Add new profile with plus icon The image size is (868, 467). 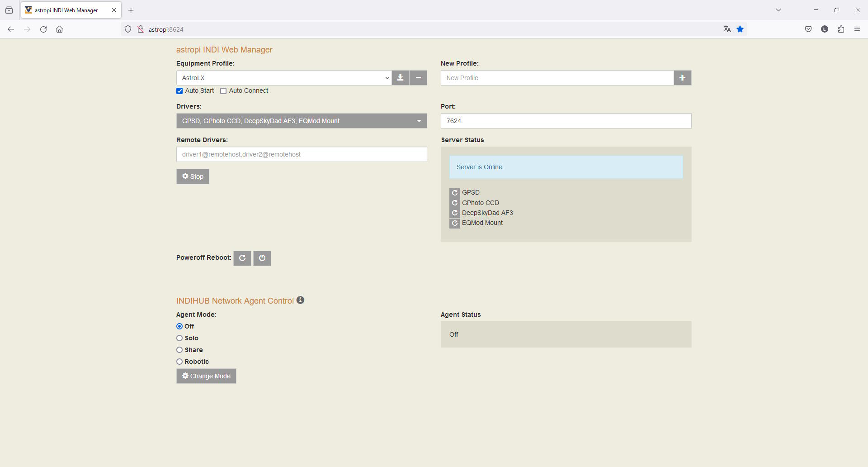coord(682,78)
